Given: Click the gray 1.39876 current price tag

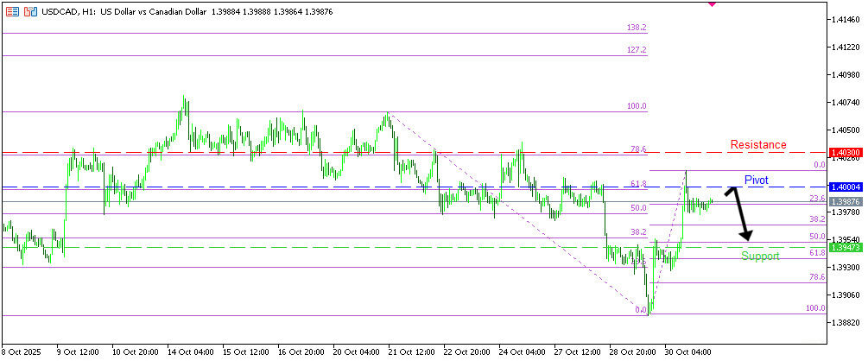Looking at the screenshot, I should pyautogui.click(x=844, y=201).
